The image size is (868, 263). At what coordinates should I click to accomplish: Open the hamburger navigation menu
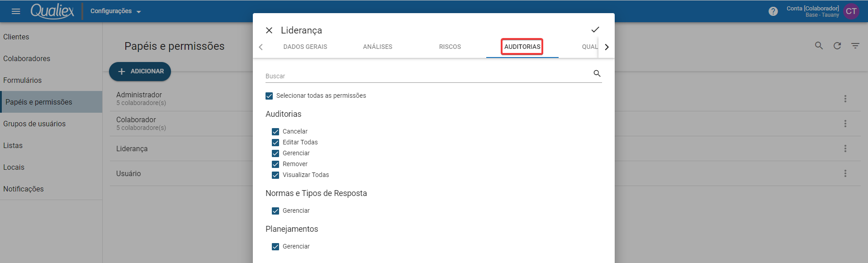[16, 11]
